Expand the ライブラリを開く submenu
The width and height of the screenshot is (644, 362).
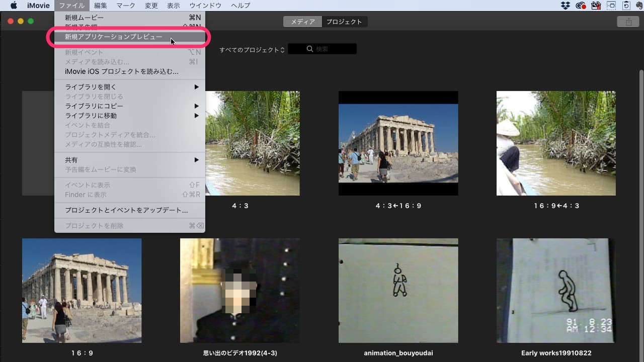pos(130,87)
